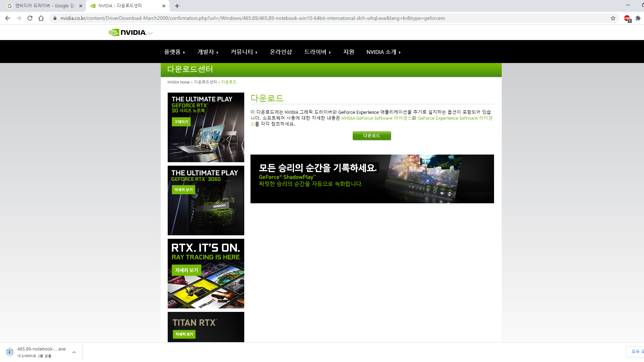Minimize the browser window

[628, 5]
